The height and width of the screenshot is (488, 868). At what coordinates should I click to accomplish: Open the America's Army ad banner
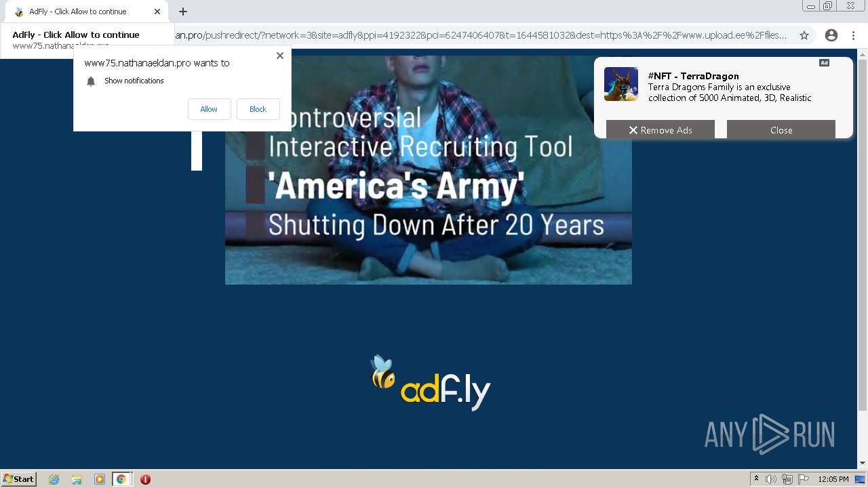tap(429, 169)
